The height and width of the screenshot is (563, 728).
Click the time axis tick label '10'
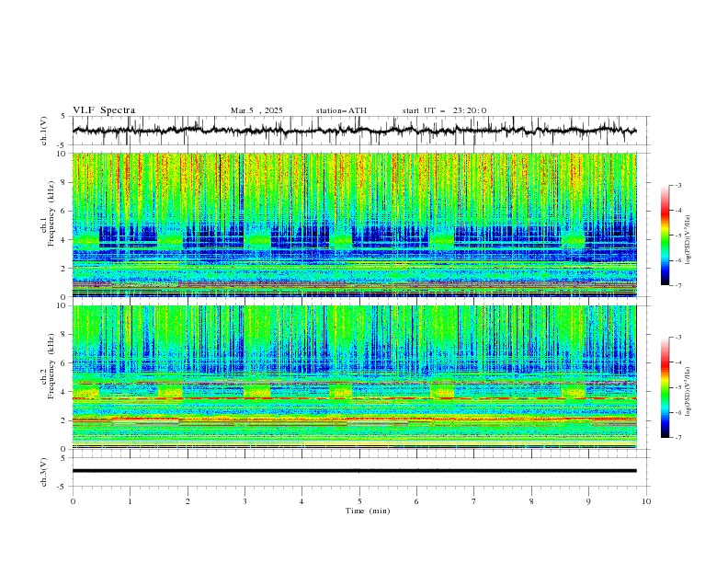[646, 501]
